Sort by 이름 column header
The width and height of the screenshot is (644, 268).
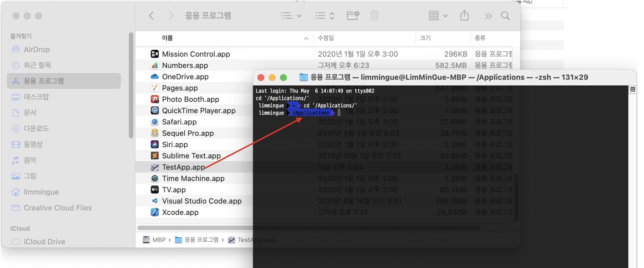168,38
